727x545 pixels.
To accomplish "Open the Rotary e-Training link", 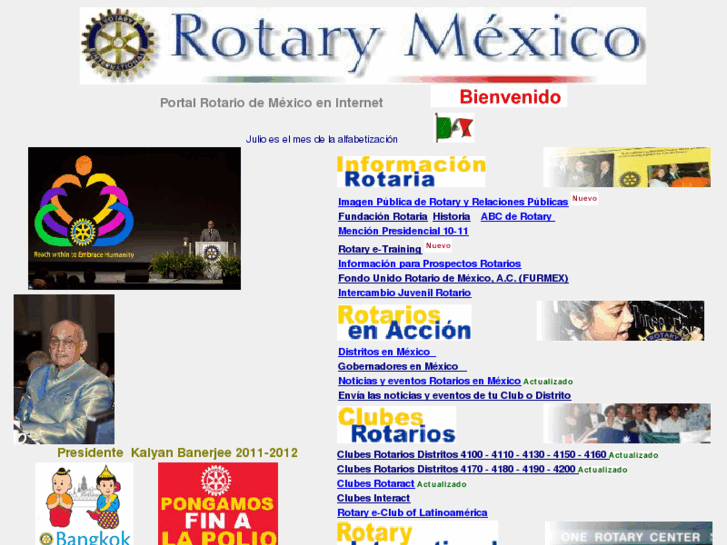I will [x=380, y=249].
